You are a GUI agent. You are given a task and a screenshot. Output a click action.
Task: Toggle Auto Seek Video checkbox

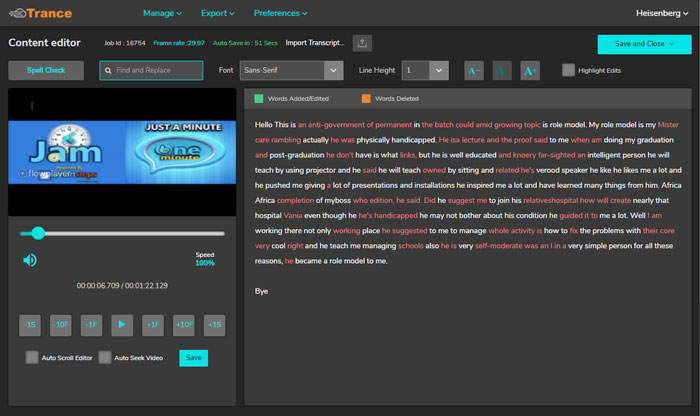[105, 358]
